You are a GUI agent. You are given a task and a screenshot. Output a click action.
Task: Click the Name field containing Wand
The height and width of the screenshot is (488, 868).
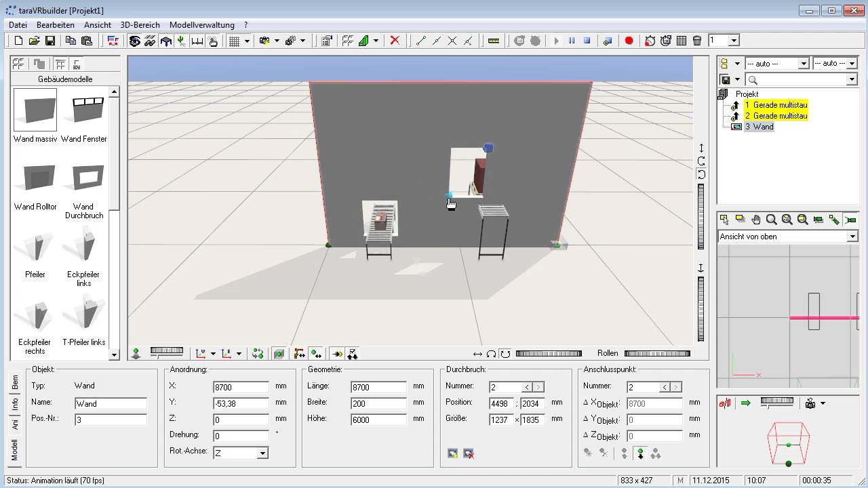110,403
